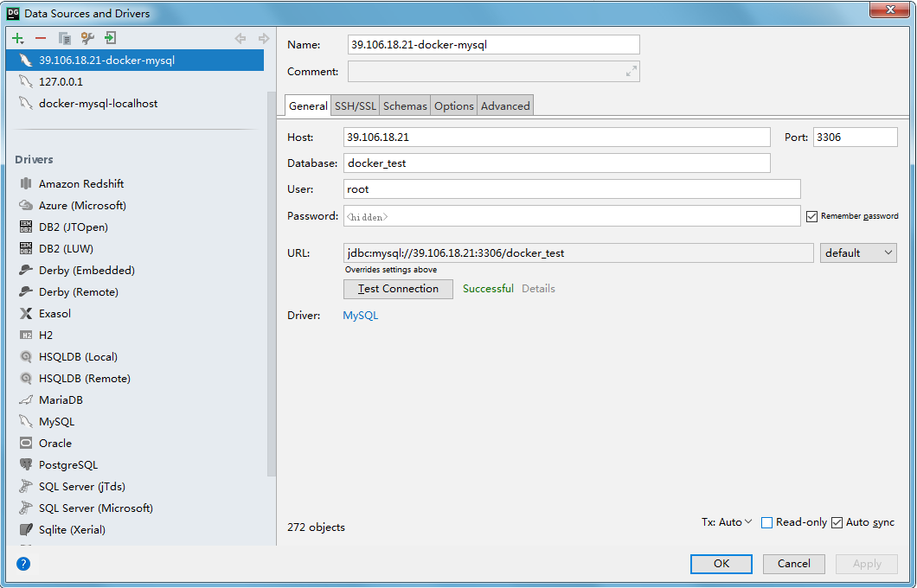Select the 127.0.0.1 data source

click(x=135, y=82)
